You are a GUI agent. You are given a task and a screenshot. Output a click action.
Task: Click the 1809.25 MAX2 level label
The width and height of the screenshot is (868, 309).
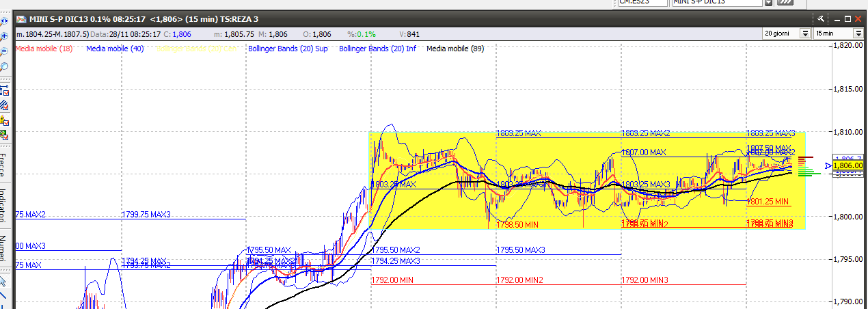point(646,133)
